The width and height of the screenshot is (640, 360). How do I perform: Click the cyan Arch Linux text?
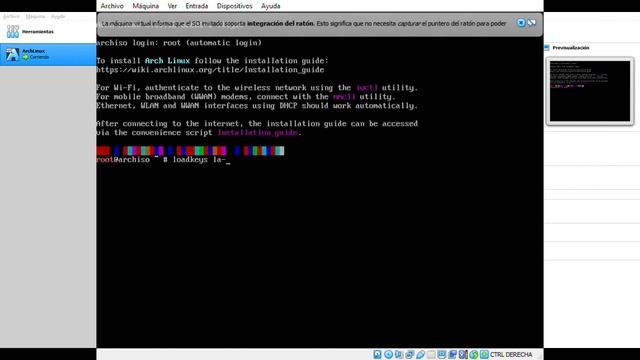(167, 61)
